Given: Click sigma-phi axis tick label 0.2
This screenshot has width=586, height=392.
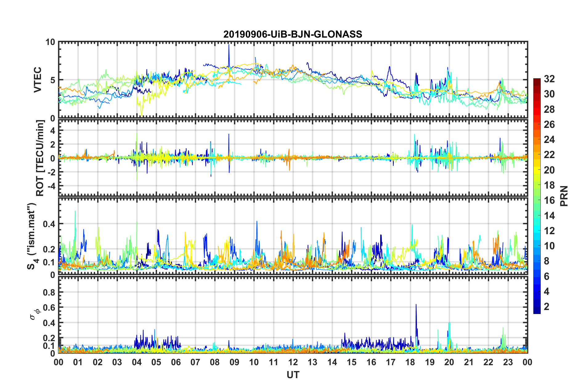Looking at the screenshot, I should click(49, 338).
